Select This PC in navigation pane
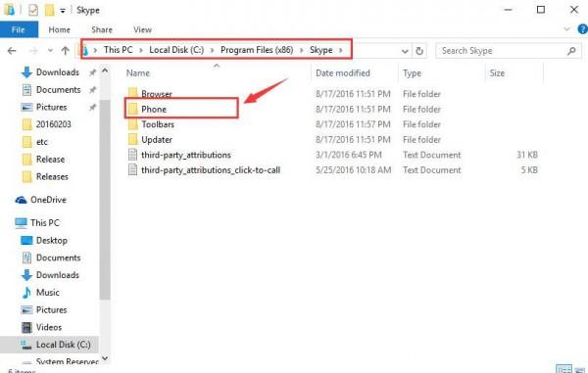Image resolution: width=588 pixels, height=373 pixels. pyautogui.click(x=45, y=223)
